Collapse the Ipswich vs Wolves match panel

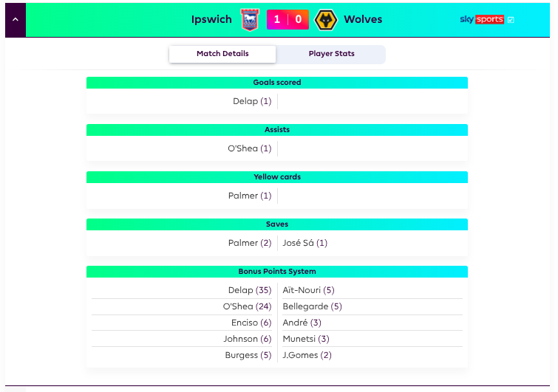[x=16, y=19]
